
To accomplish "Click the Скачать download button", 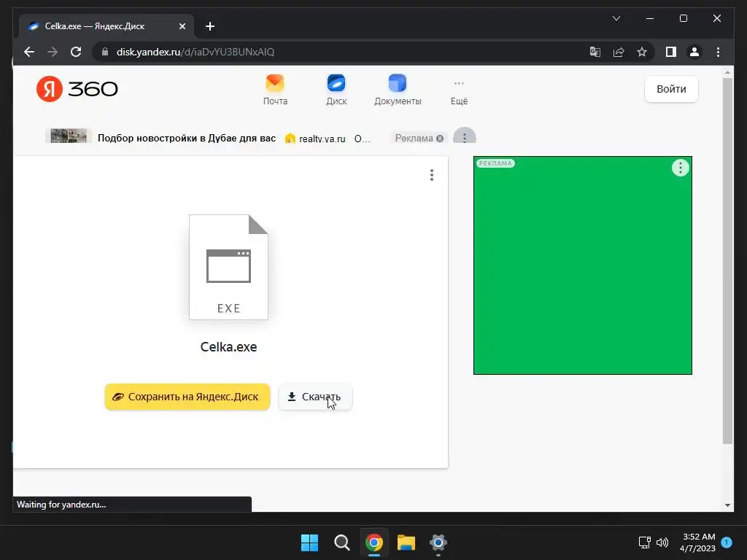I will pyautogui.click(x=315, y=397).
